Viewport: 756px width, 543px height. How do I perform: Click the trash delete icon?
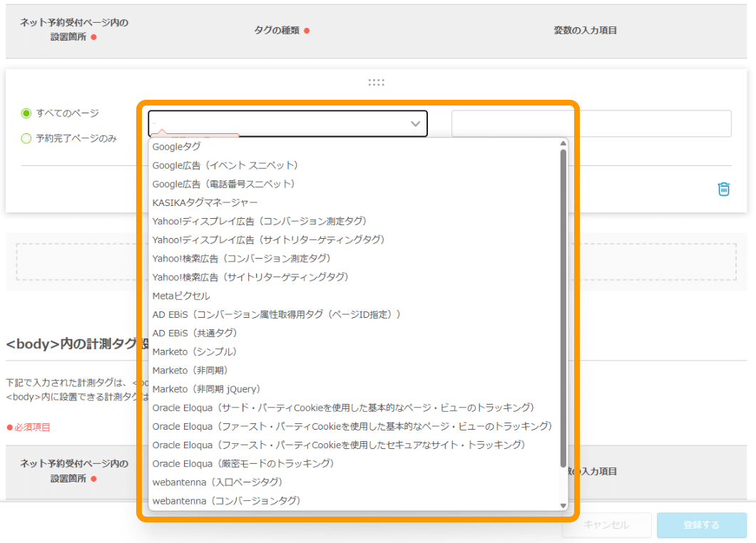click(x=723, y=189)
